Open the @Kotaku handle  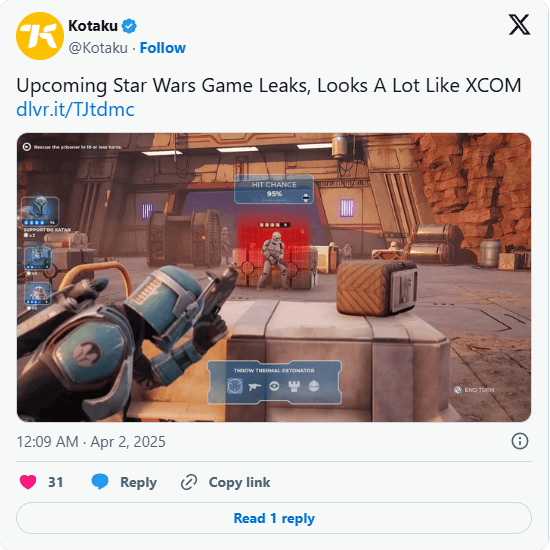click(98, 48)
